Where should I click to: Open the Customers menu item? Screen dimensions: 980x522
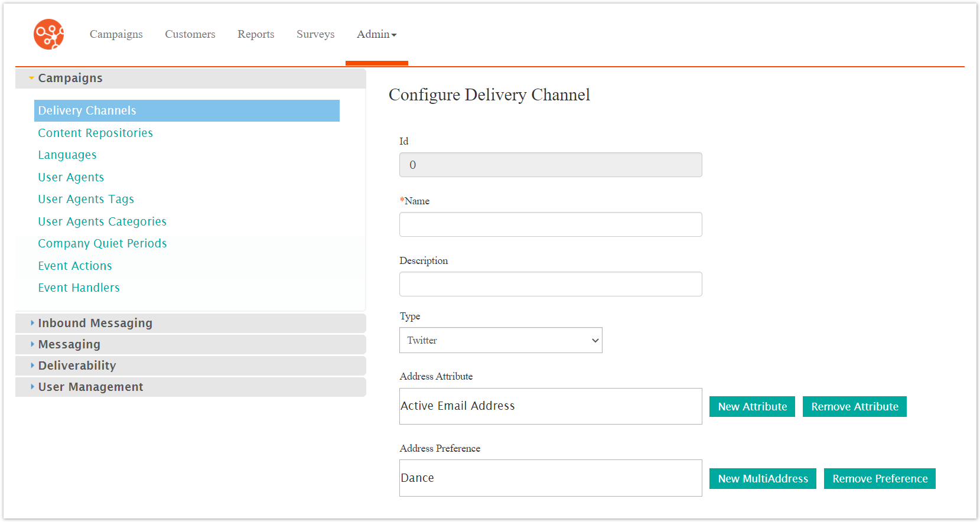tap(190, 34)
